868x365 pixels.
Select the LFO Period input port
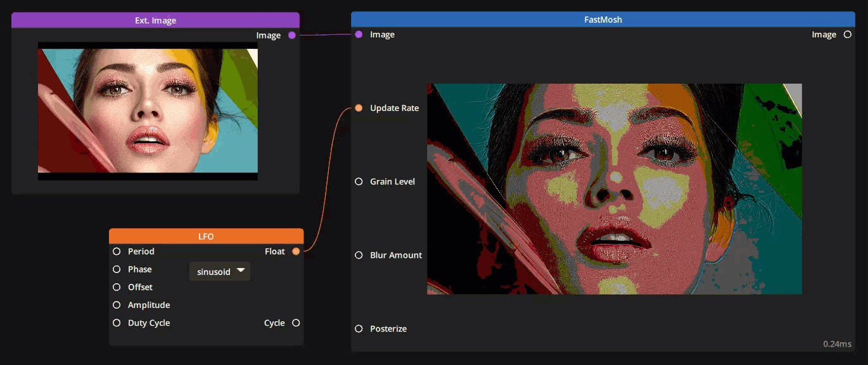click(117, 252)
